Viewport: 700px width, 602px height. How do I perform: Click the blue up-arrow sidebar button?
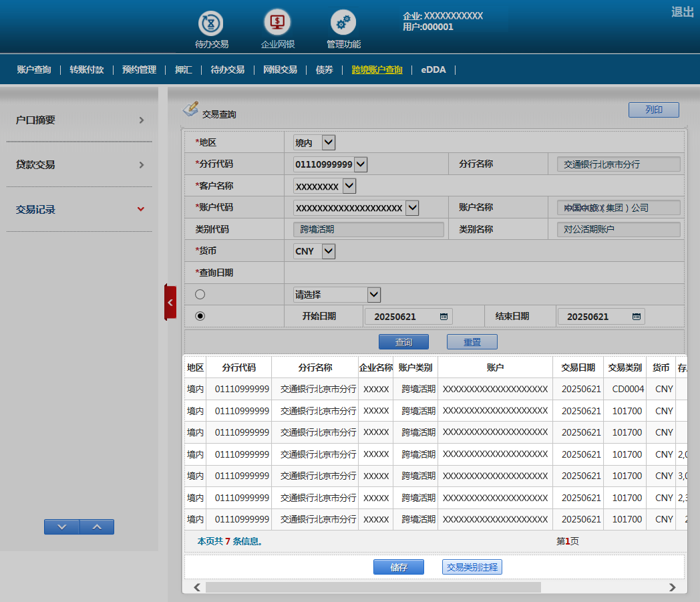pos(97,527)
